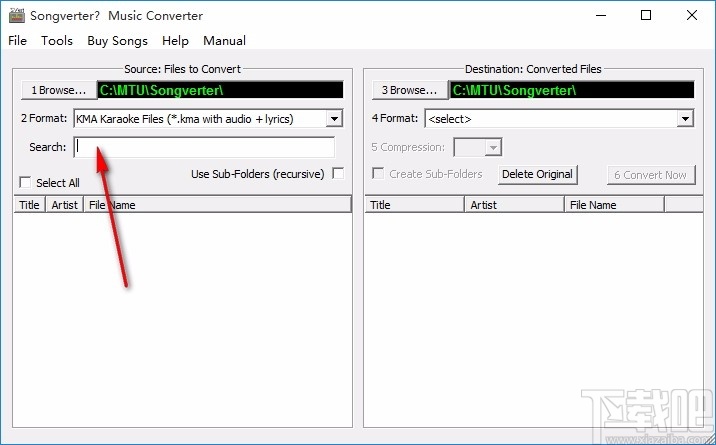The width and height of the screenshot is (716, 445).
Task: Click the source path C:\MTU\Songverter\ display
Action: (221, 90)
